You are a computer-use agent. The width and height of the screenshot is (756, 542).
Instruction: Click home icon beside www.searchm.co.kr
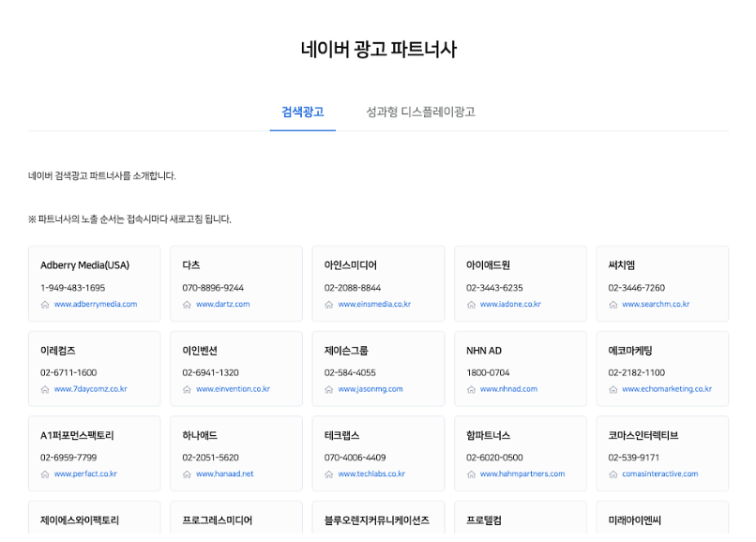pyautogui.click(x=612, y=305)
